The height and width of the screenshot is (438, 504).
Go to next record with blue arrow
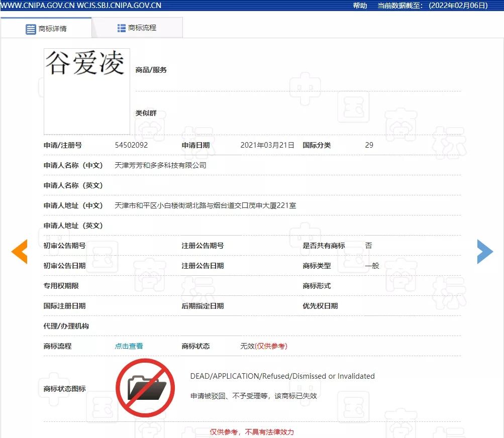(485, 251)
